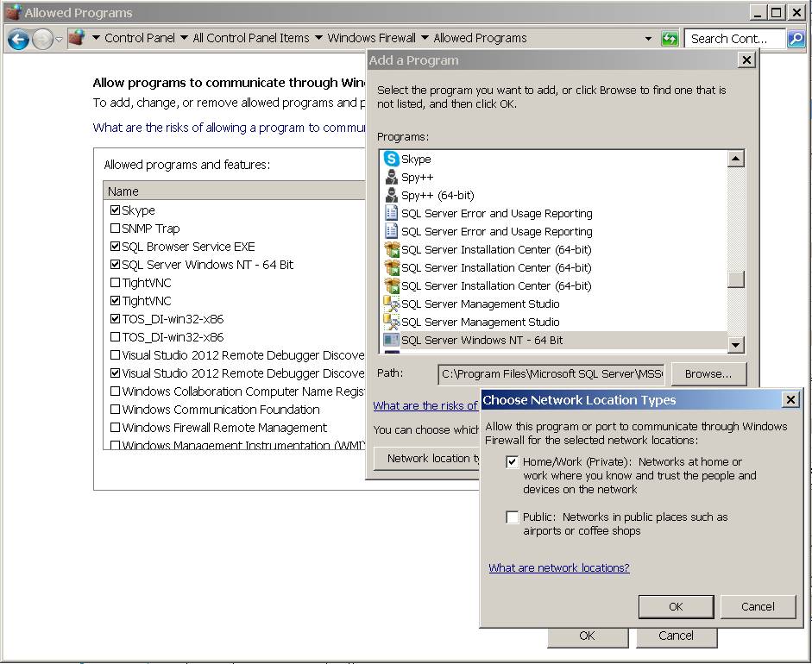This screenshot has height=664, width=812.
Task: Select the Skype icon in Programs list
Action: click(x=392, y=159)
